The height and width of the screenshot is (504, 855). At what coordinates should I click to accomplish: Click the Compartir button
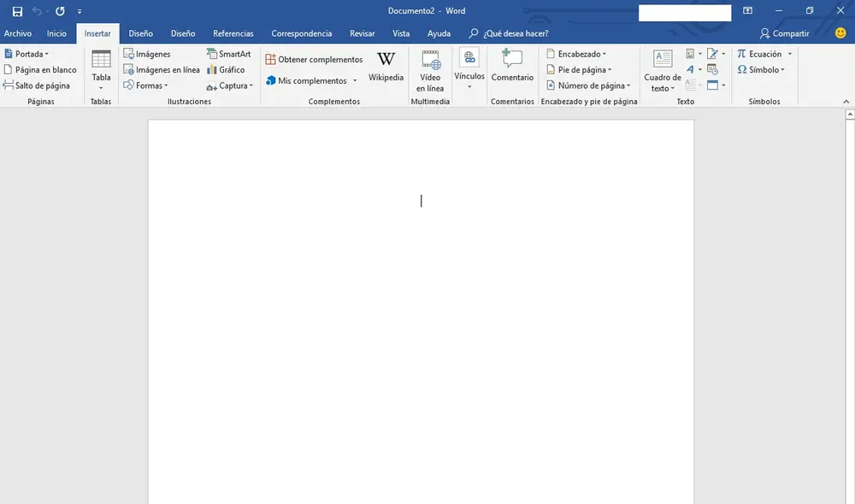784,33
